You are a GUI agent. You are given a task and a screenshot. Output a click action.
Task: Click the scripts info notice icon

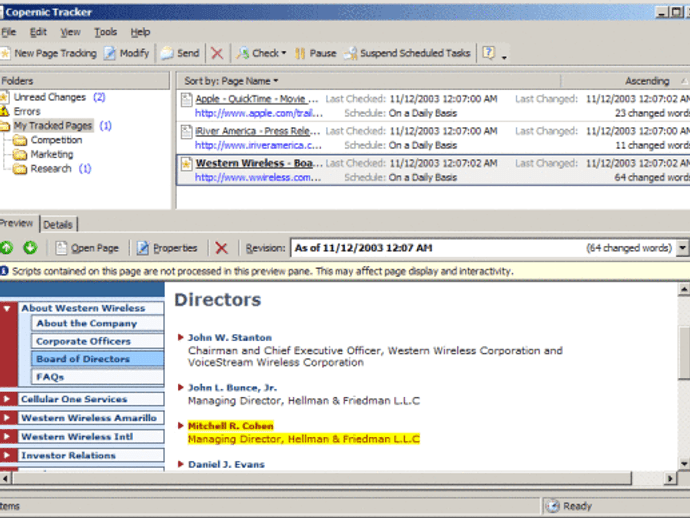pyautogui.click(x=4, y=271)
